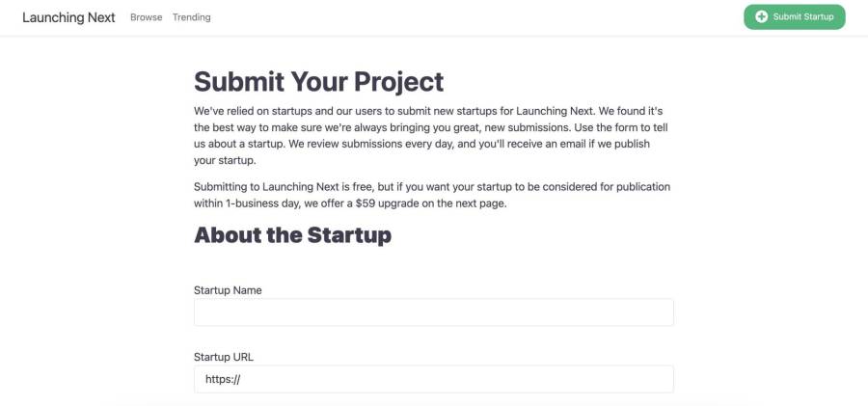Open the Trending section
Viewport: 868px width, 406px height.
tap(192, 17)
